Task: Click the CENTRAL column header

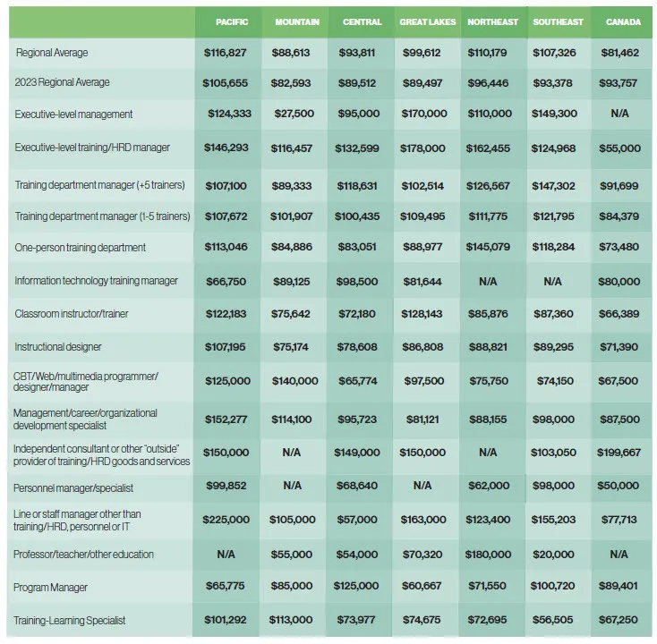Action: tap(362, 22)
